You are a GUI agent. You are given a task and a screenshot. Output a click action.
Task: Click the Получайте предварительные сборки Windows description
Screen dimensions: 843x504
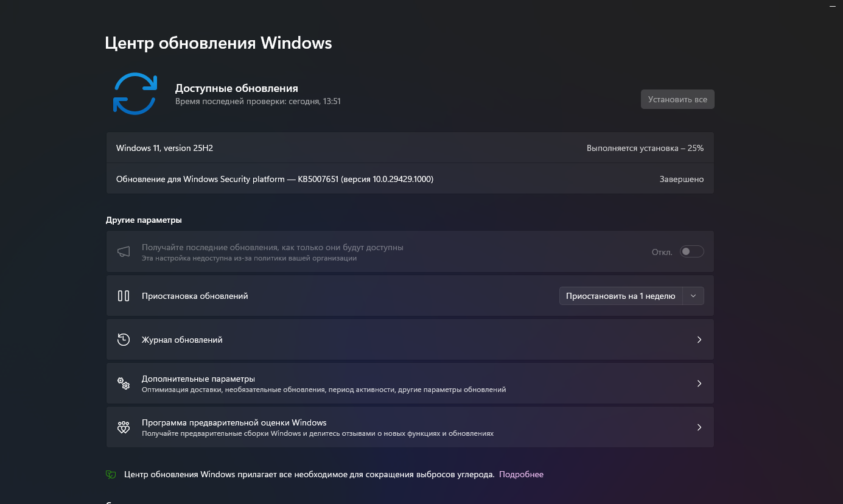[x=318, y=433]
